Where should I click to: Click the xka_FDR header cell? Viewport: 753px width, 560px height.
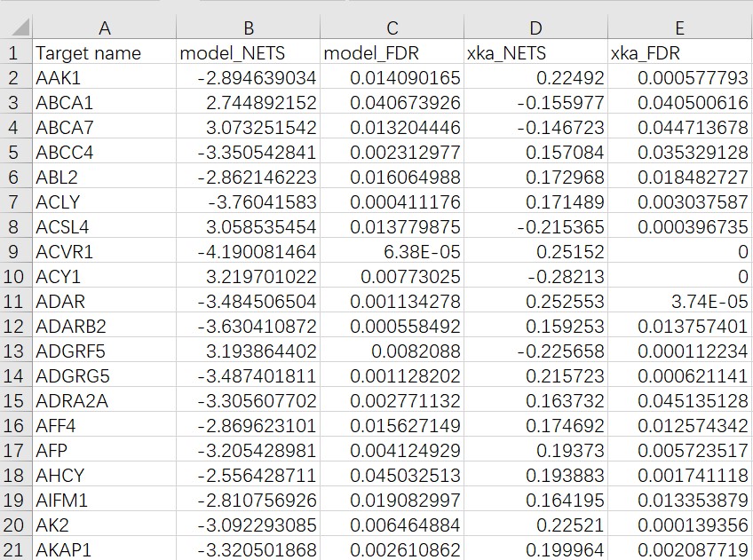coord(680,52)
